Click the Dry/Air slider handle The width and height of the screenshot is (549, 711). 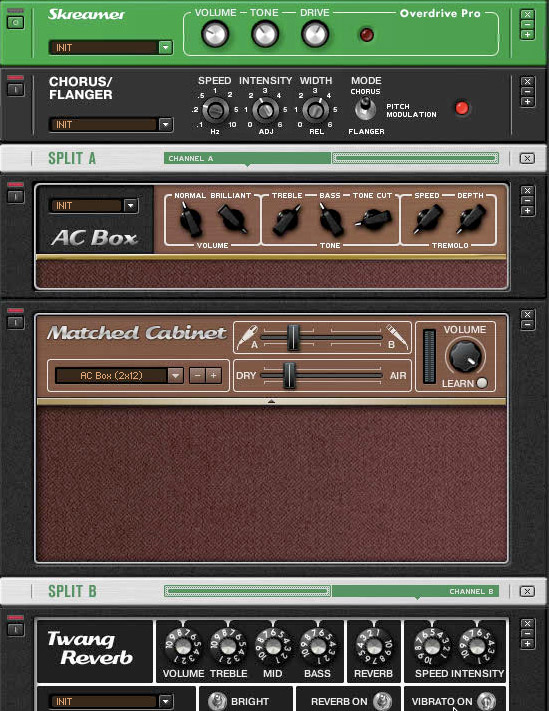click(289, 375)
